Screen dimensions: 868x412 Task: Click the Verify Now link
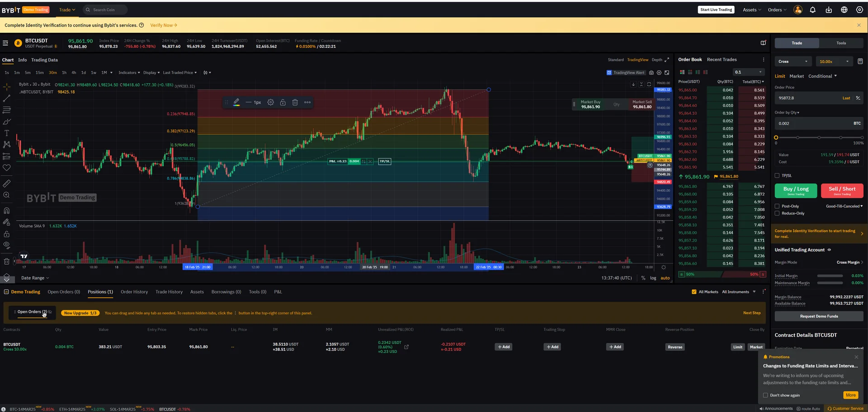(x=164, y=25)
